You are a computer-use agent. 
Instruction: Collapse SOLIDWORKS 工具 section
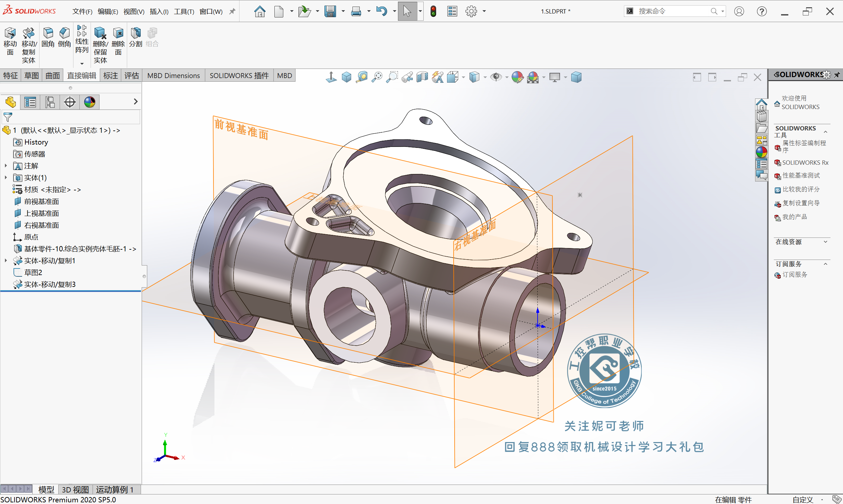click(826, 132)
